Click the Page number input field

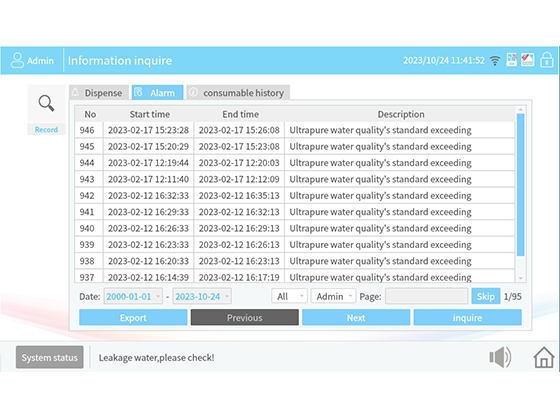tap(426, 296)
